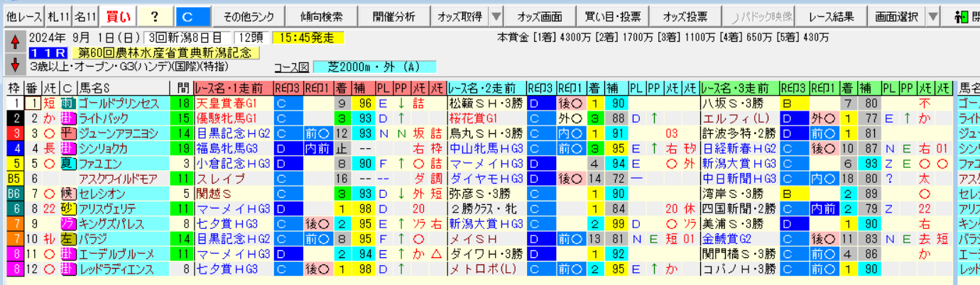Click the 関越S race cell

233,194
